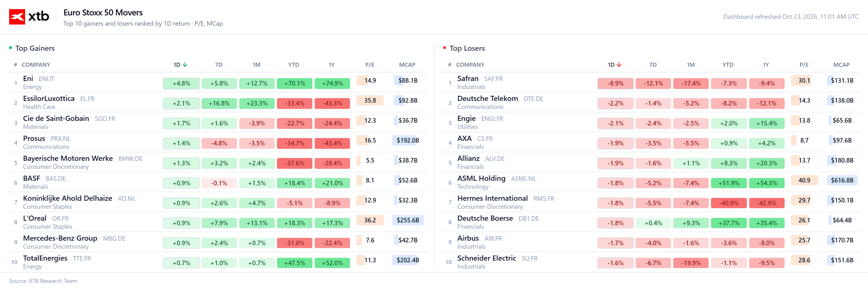Sort Top Losers by the 1Y column

(x=766, y=65)
